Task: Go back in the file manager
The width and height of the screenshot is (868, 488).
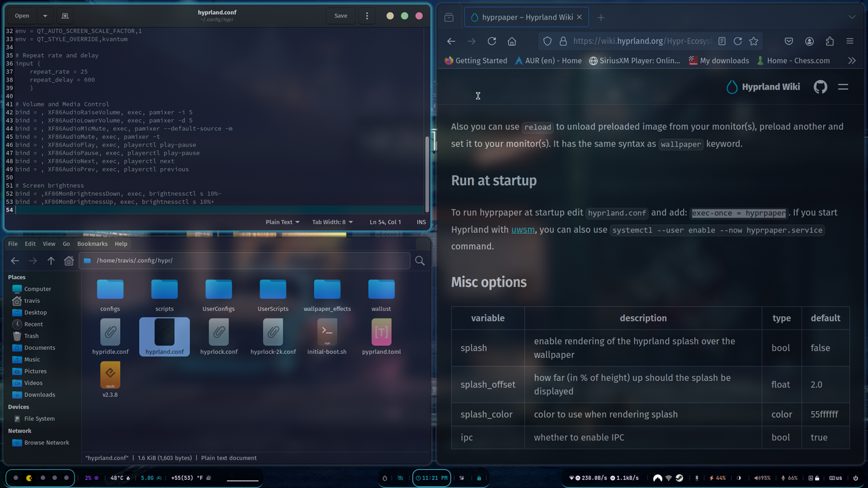Action: coord(15,260)
